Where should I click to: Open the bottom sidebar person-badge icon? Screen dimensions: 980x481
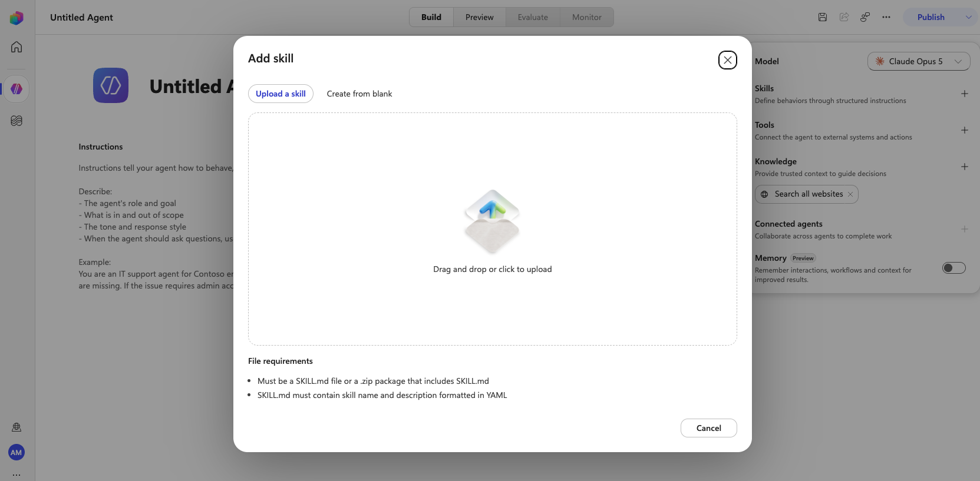tap(17, 427)
